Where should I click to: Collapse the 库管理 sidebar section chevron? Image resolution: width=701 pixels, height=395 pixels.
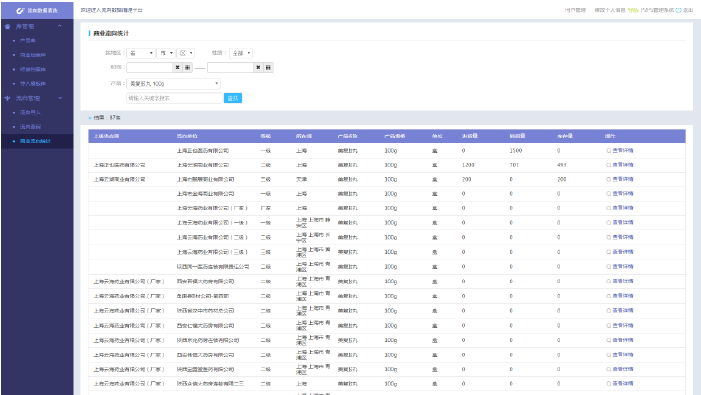tap(59, 26)
